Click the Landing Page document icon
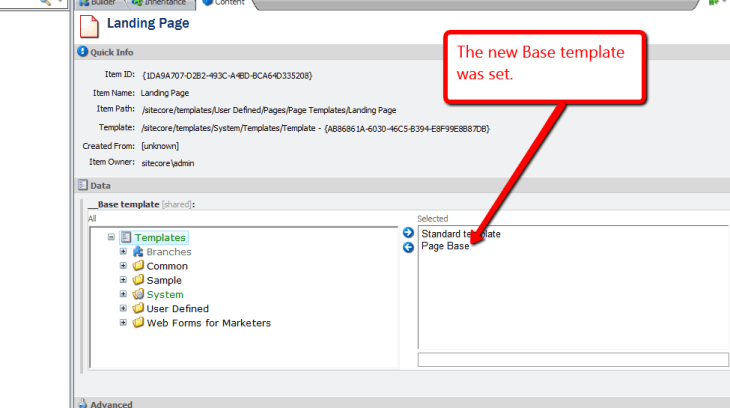The image size is (730, 408). coord(89,26)
